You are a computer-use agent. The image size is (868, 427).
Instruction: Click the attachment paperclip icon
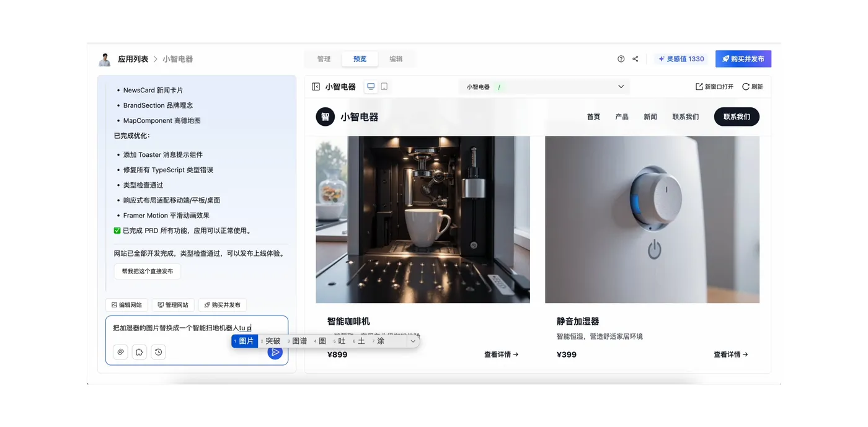coord(121,352)
